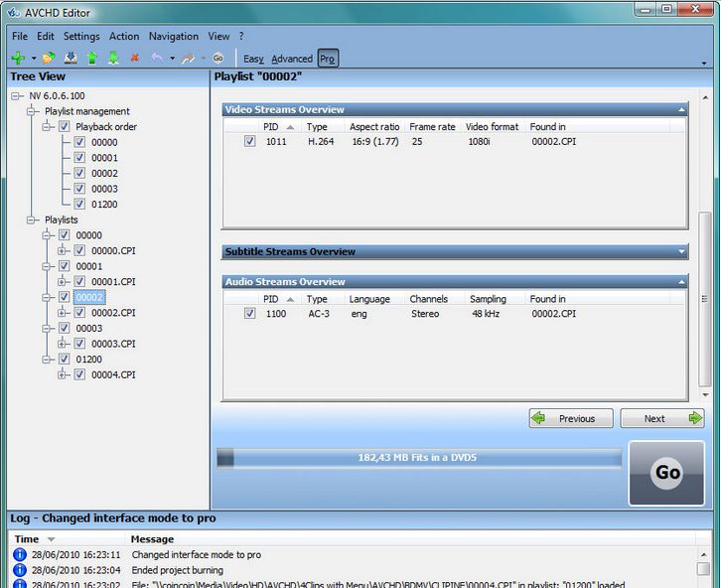Collapse the Video Streams Overview section
Screen dimensions: 721x588
(x=681, y=110)
